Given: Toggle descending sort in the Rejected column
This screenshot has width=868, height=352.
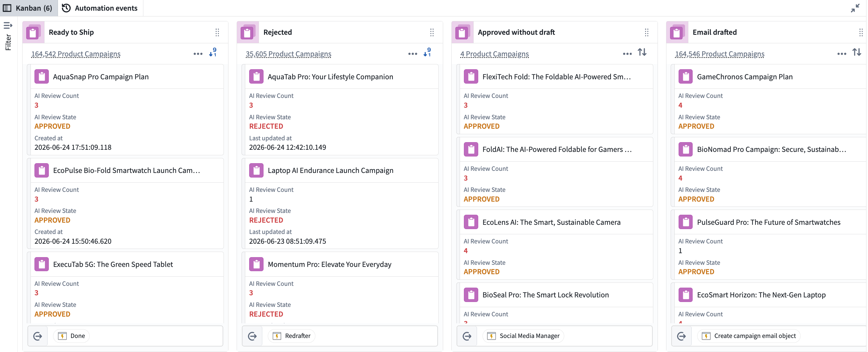Looking at the screenshot, I should click(x=427, y=52).
